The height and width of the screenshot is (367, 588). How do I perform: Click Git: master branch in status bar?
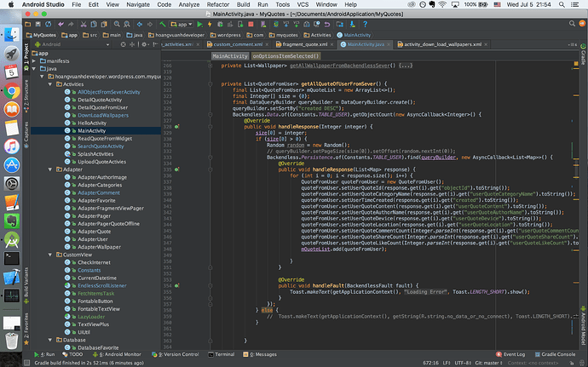click(x=488, y=363)
